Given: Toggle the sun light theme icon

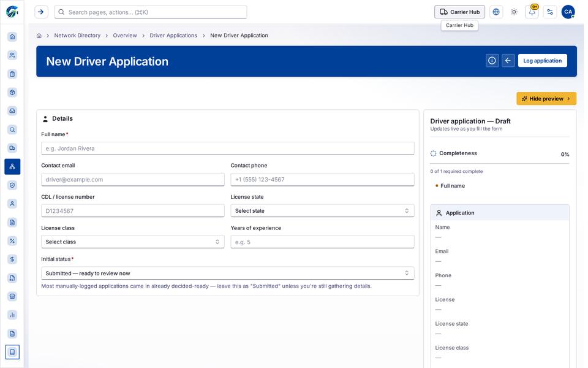Looking at the screenshot, I should click(x=514, y=12).
